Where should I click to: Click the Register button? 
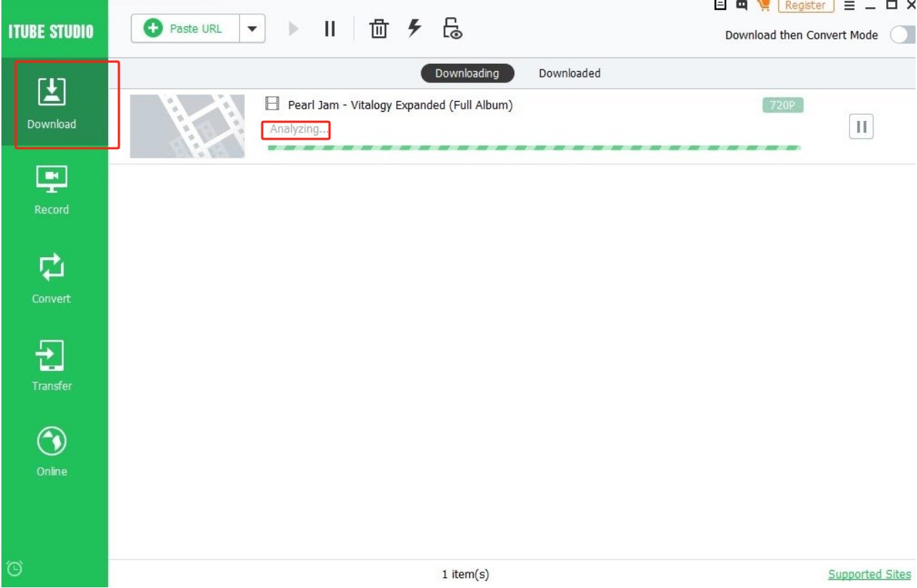click(806, 5)
